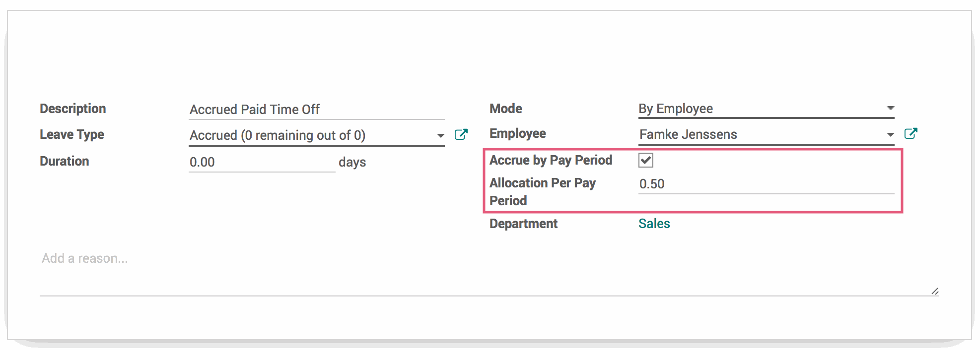Click the days unit text

coord(352,162)
